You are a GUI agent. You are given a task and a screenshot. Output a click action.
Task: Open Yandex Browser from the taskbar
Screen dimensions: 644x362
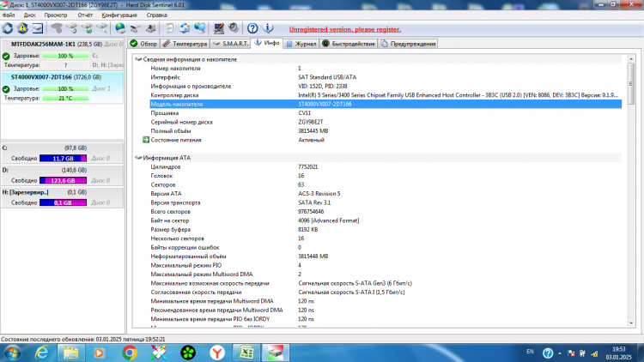(217, 353)
